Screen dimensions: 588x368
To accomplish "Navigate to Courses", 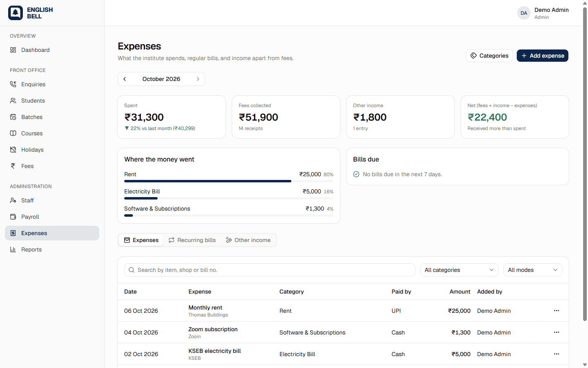I will pos(52,133).
